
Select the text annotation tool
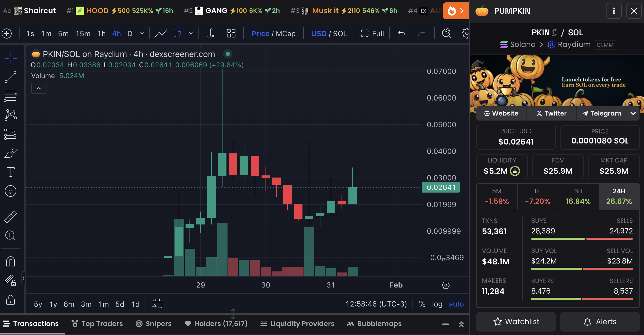pos(11,172)
